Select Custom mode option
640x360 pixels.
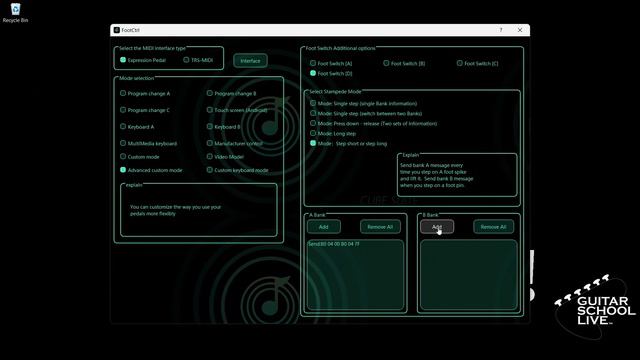point(140,157)
